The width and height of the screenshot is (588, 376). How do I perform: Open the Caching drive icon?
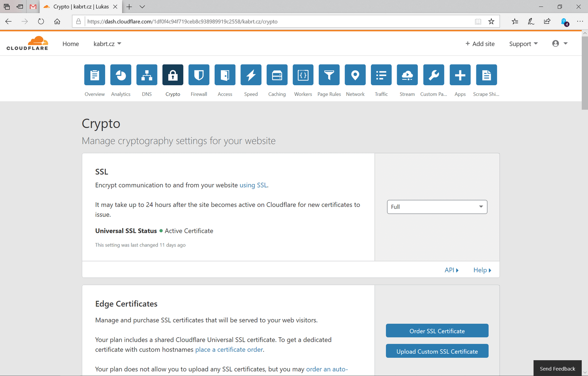pos(277,75)
